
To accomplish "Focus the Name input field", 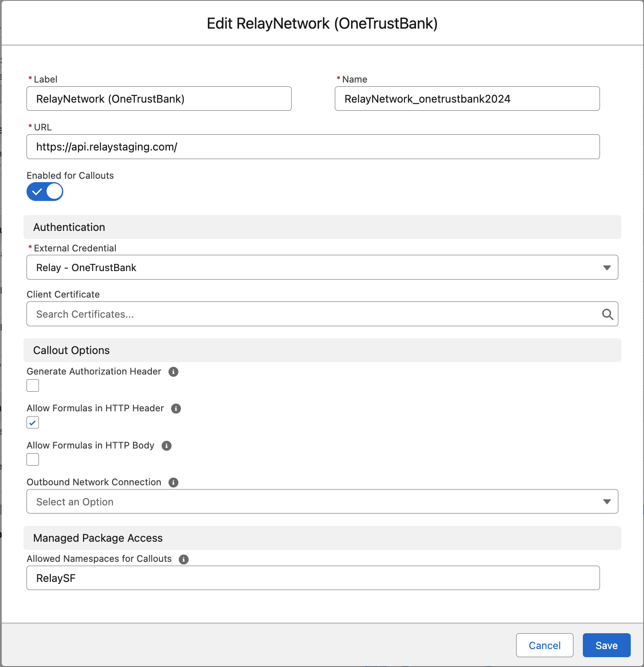I will click(467, 99).
